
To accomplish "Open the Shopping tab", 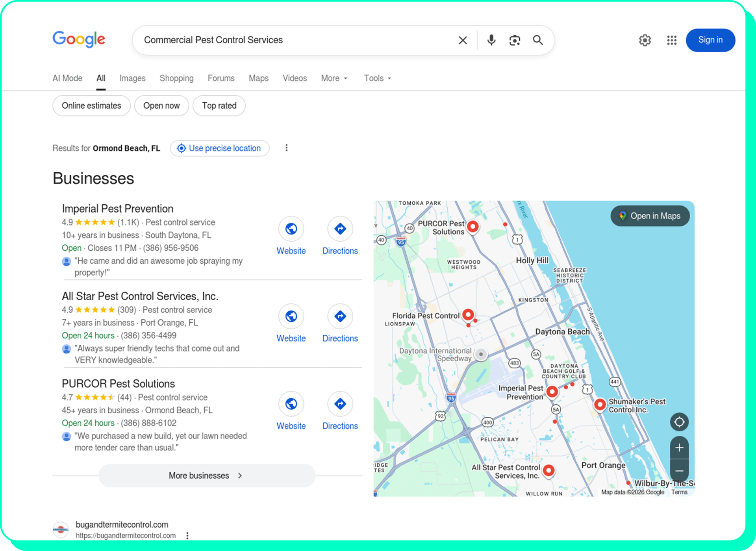I will (176, 78).
